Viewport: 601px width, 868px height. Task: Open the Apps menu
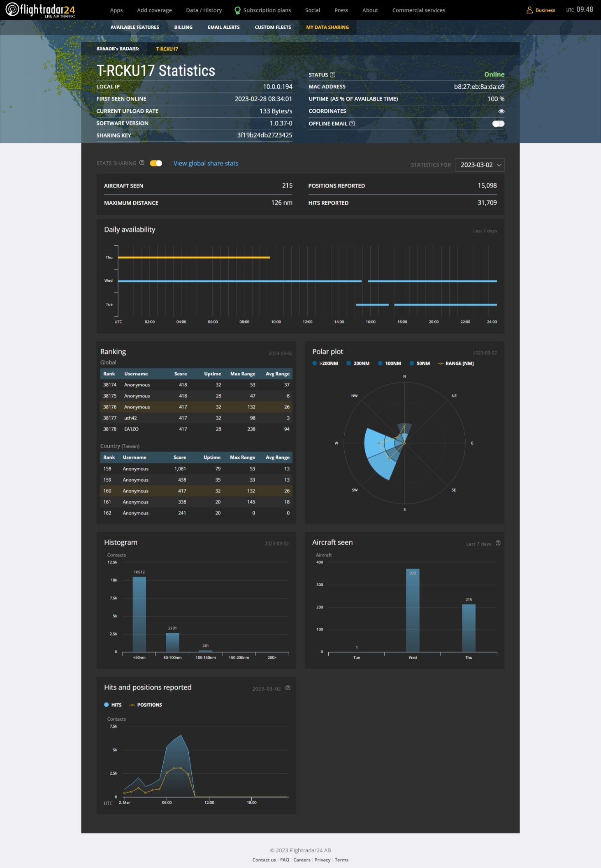tap(116, 10)
